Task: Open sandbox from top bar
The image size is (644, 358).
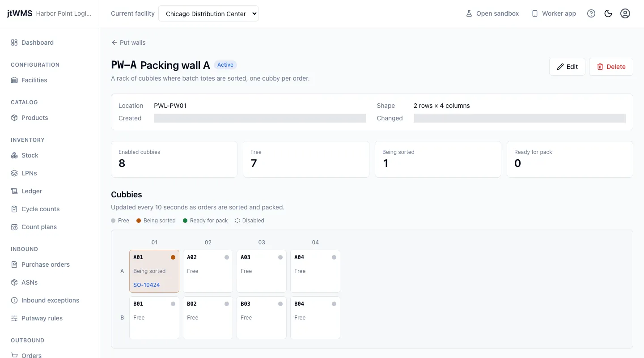Action: (492, 13)
